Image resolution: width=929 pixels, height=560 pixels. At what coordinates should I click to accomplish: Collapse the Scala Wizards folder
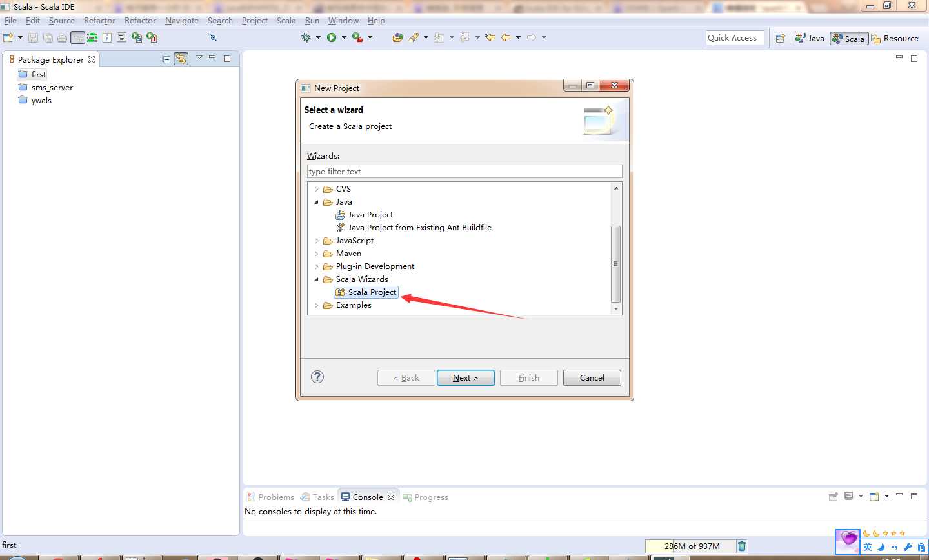tap(316, 279)
